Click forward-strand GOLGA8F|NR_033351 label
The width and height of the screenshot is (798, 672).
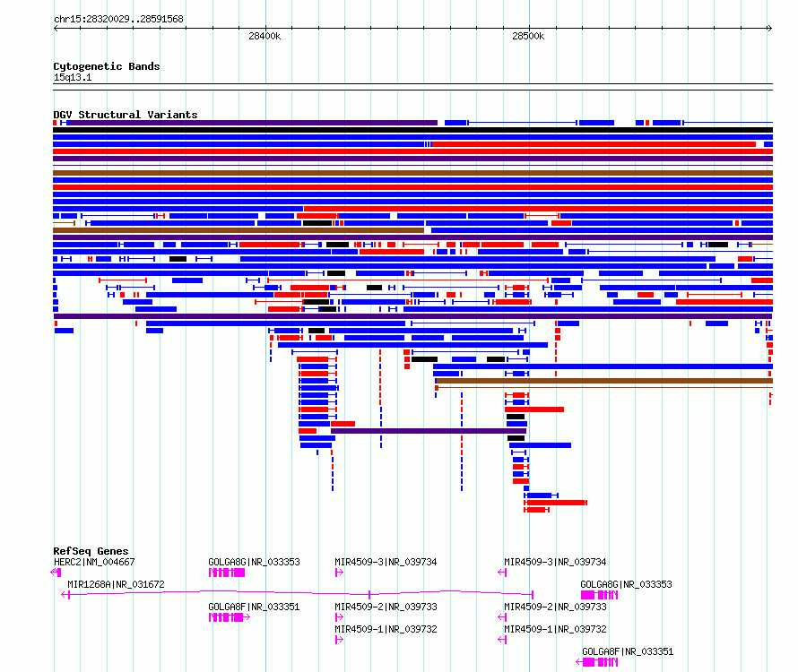[254, 607]
